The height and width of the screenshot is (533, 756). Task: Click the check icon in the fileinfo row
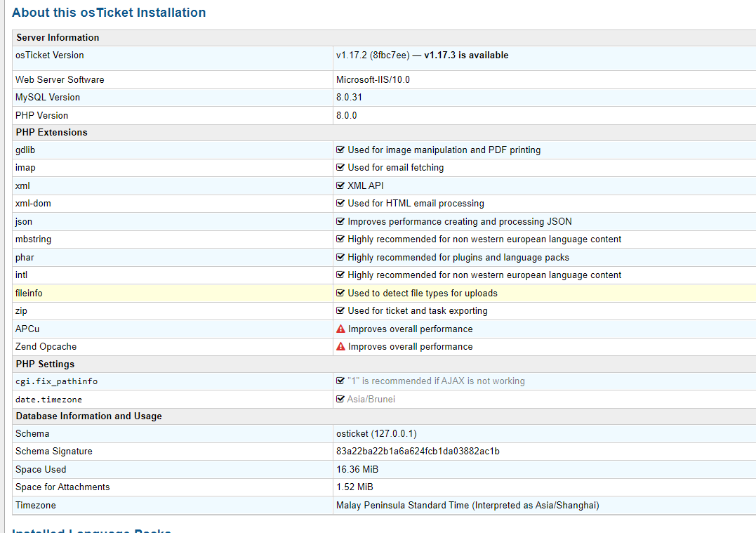(340, 293)
